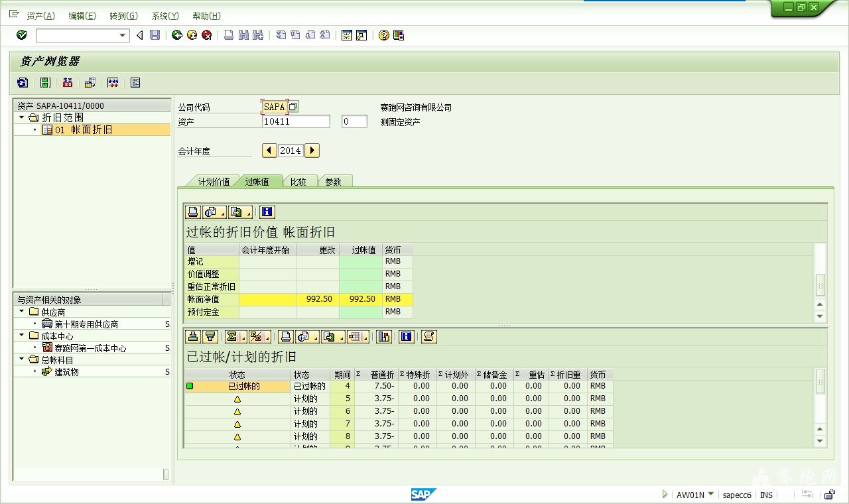The image size is (849, 504).
Task: Click the red currency conversion icon
Action: (x=68, y=83)
